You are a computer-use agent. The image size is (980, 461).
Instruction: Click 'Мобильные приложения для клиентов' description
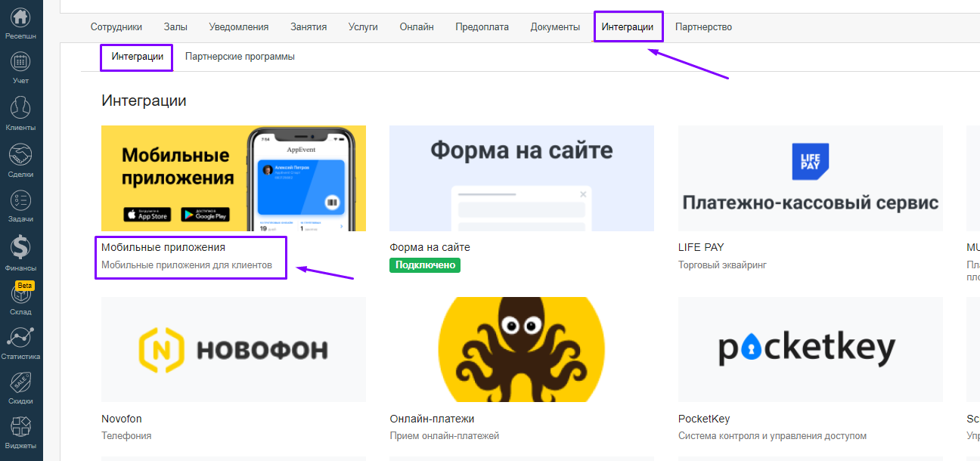[x=187, y=265]
